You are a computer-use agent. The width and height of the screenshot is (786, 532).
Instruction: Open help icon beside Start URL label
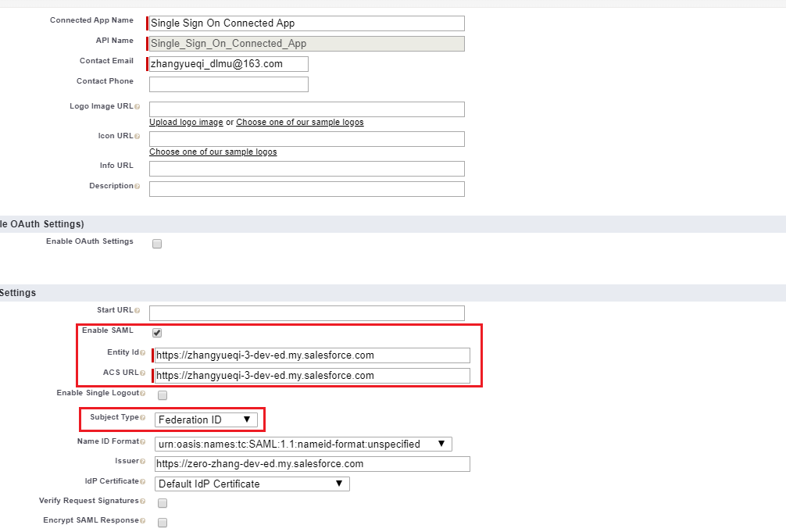[138, 311]
